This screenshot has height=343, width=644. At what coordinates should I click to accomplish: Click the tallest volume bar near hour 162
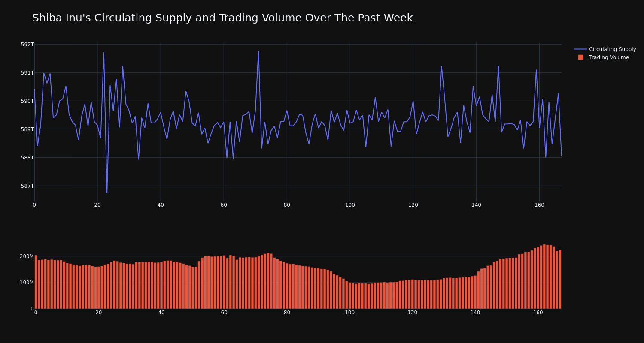[544, 277]
